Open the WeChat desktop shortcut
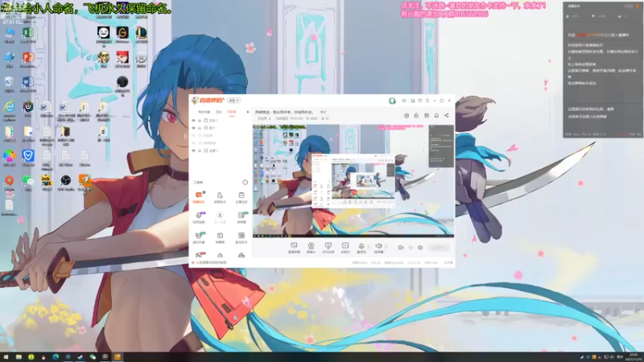Viewport: 644px width, 362px height. coord(28,183)
